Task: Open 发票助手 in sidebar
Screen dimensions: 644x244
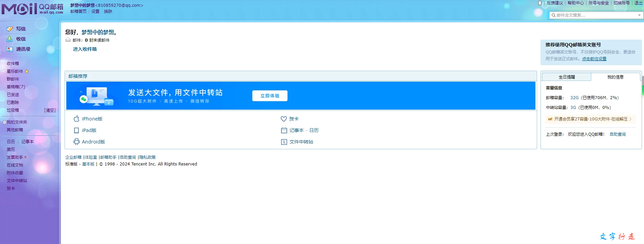Action: tap(15, 157)
